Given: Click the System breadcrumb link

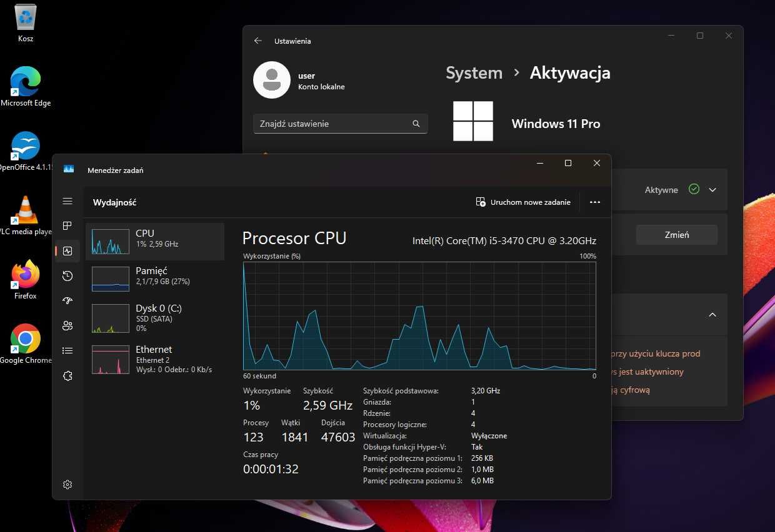Looking at the screenshot, I should point(474,73).
